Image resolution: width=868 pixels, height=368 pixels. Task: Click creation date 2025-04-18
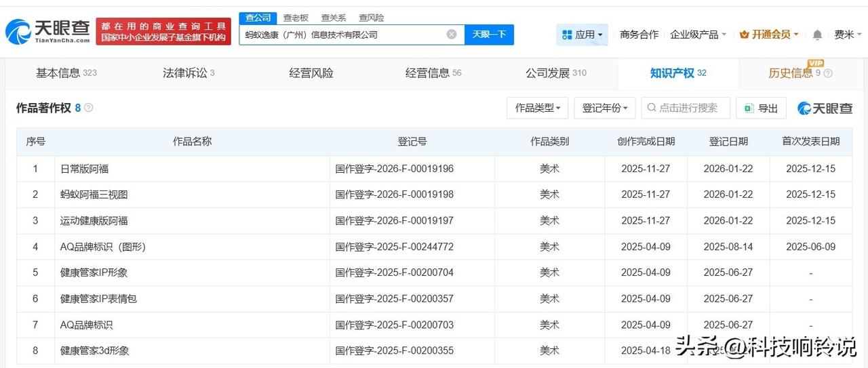pyautogui.click(x=646, y=350)
